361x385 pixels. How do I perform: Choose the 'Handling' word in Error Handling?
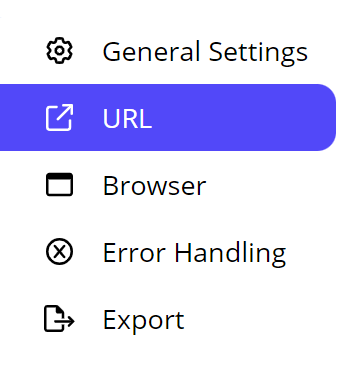pyautogui.click(x=230, y=254)
